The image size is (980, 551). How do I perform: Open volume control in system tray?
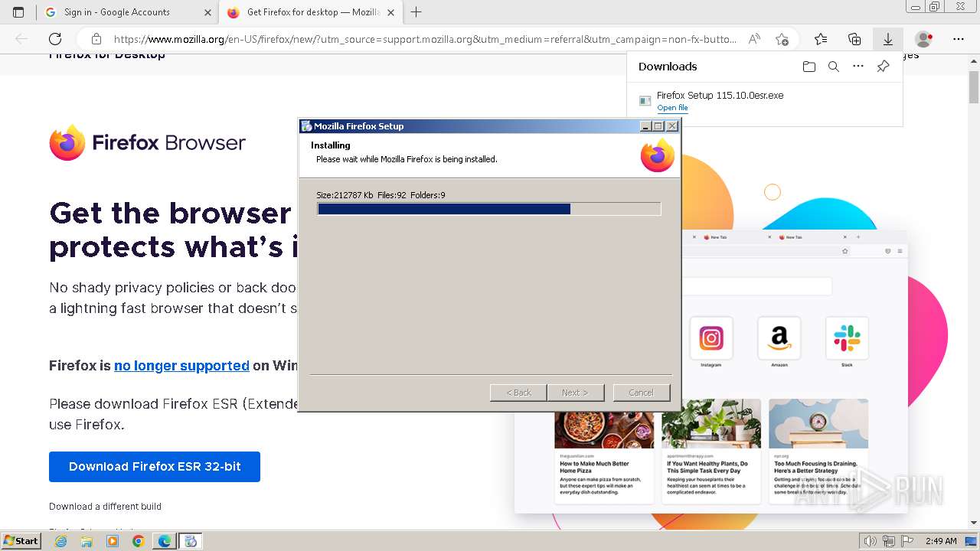click(x=871, y=541)
